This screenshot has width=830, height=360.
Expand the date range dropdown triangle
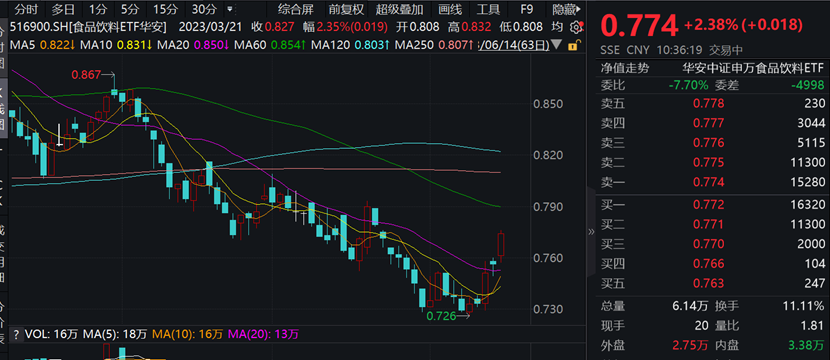click(556, 44)
